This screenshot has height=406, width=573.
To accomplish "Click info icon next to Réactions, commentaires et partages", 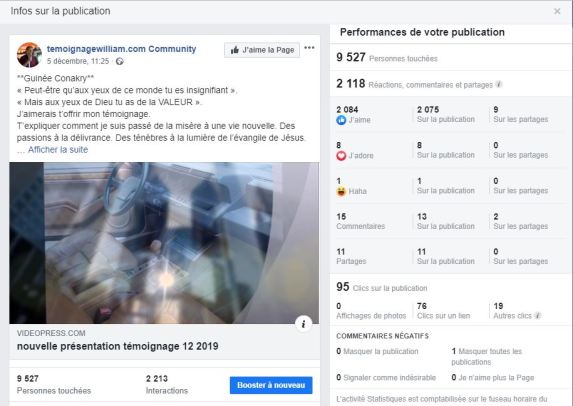I will (x=498, y=84).
